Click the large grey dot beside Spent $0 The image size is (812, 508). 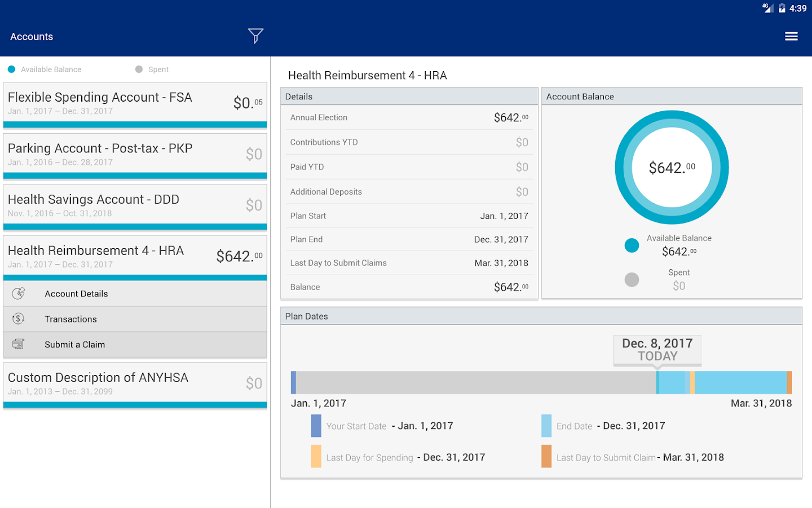(632, 279)
